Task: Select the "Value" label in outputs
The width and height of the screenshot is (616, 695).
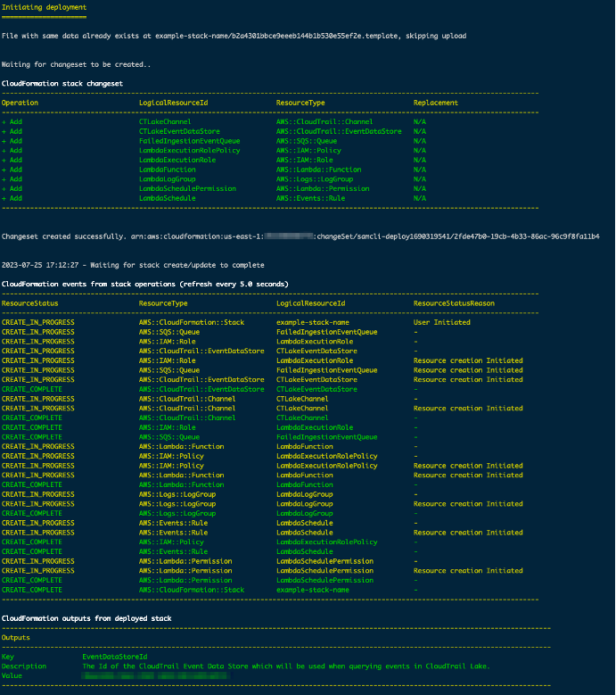Action: [12, 676]
